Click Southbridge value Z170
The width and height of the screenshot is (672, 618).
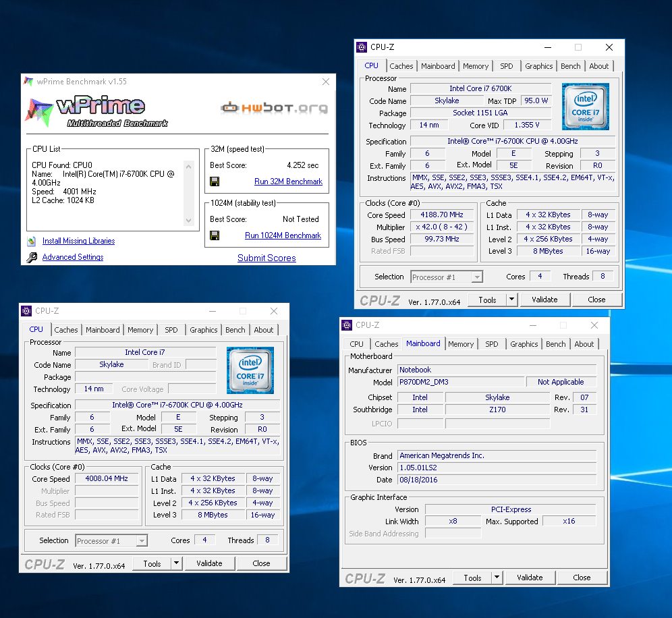(x=497, y=410)
